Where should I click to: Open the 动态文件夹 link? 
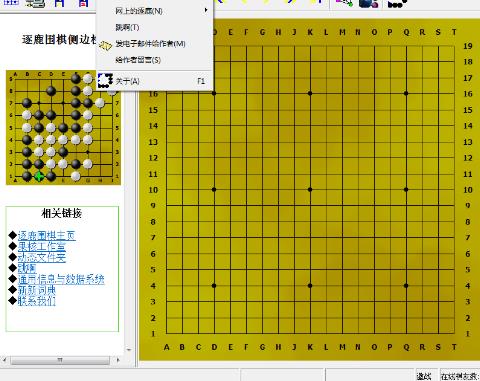42,257
